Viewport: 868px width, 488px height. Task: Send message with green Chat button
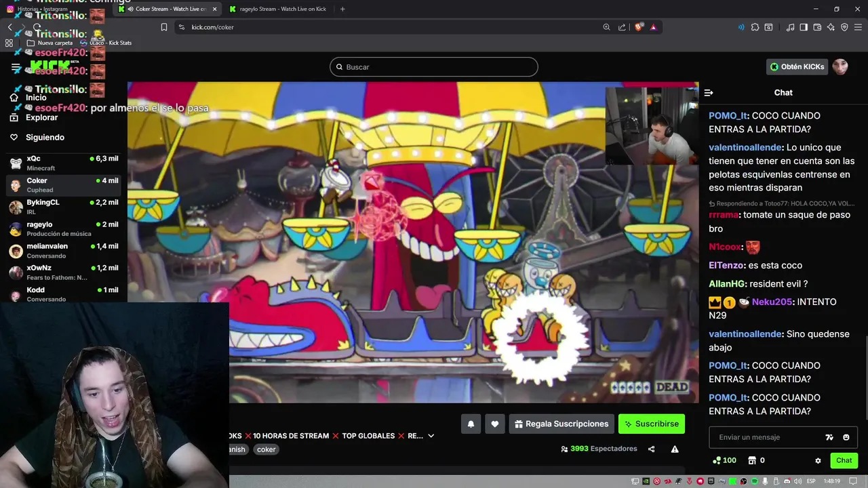844,460
